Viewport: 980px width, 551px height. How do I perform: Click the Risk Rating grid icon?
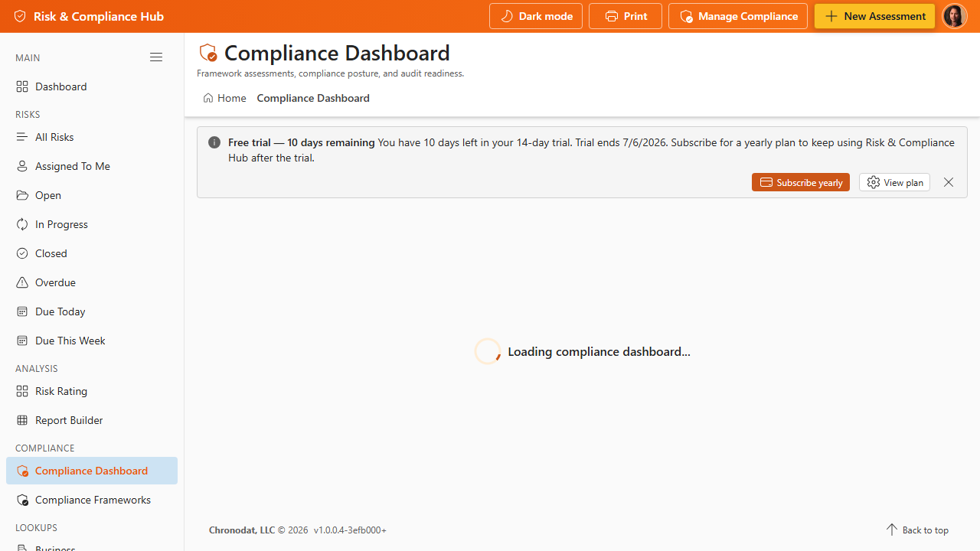coord(22,391)
